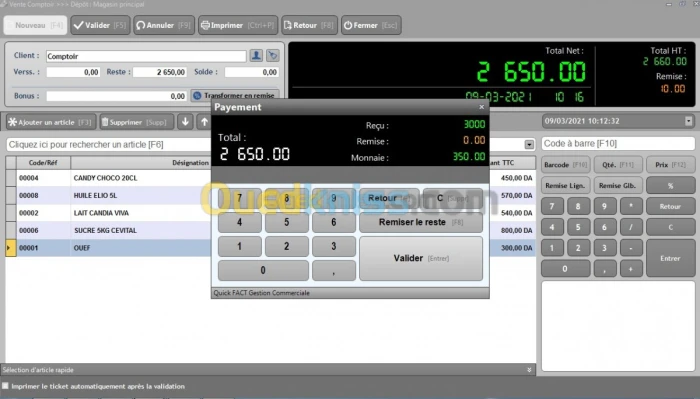Click the Code à barre [F10] field
Screen dimensions: 700x399
pos(618,144)
